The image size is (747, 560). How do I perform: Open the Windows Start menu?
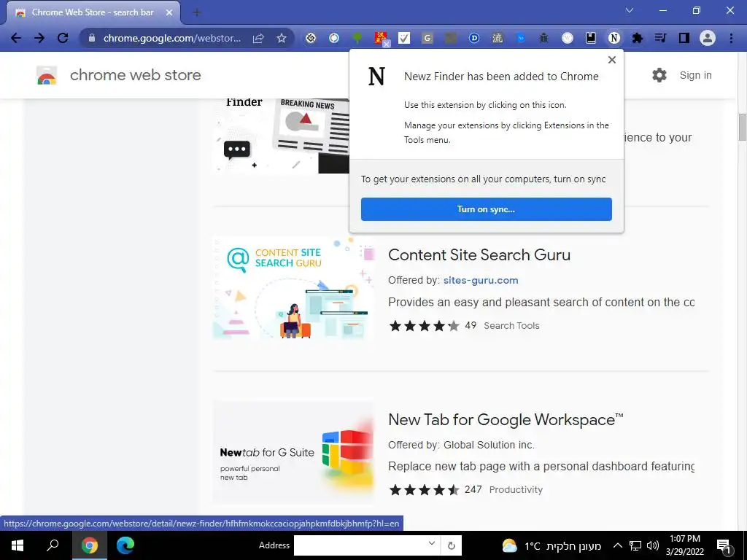[18, 545]
